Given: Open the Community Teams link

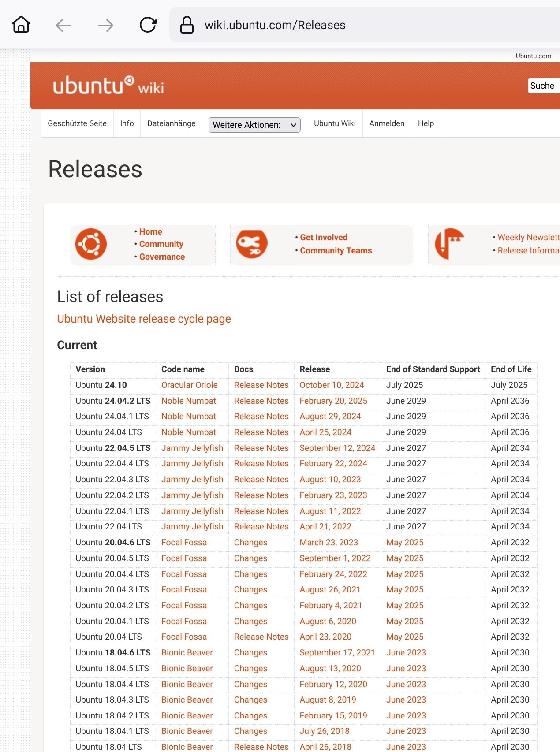Looking at the screenshot, I should (336, 250).
